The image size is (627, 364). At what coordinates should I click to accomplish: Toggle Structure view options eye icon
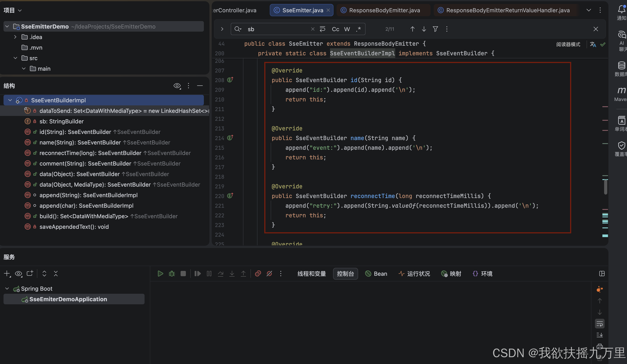[177, 86]
